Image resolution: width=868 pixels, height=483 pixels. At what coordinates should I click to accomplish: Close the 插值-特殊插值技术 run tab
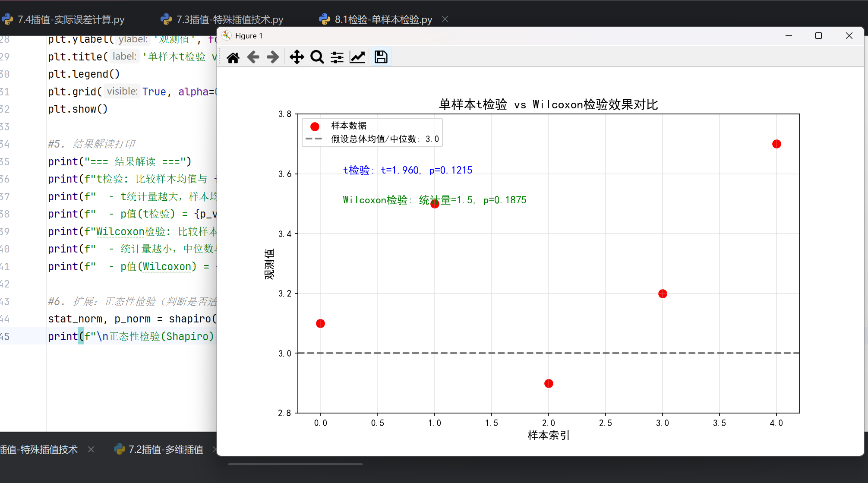click(x=91, y=449)
